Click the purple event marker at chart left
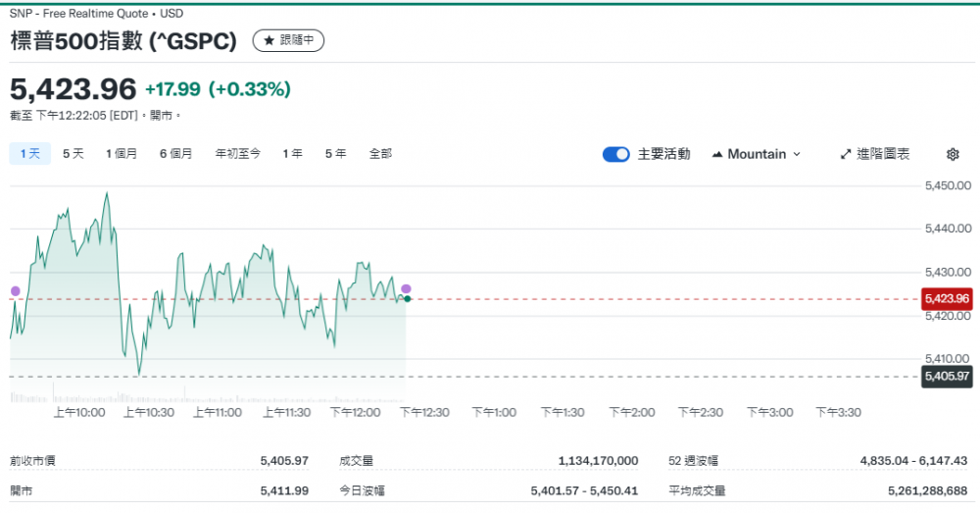The image size is (980, 513). [15, 290]
